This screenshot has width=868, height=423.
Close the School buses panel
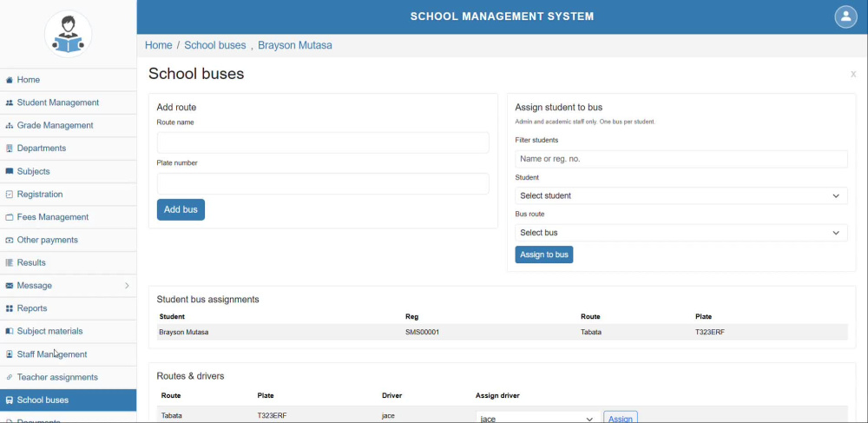click(853, 74)
